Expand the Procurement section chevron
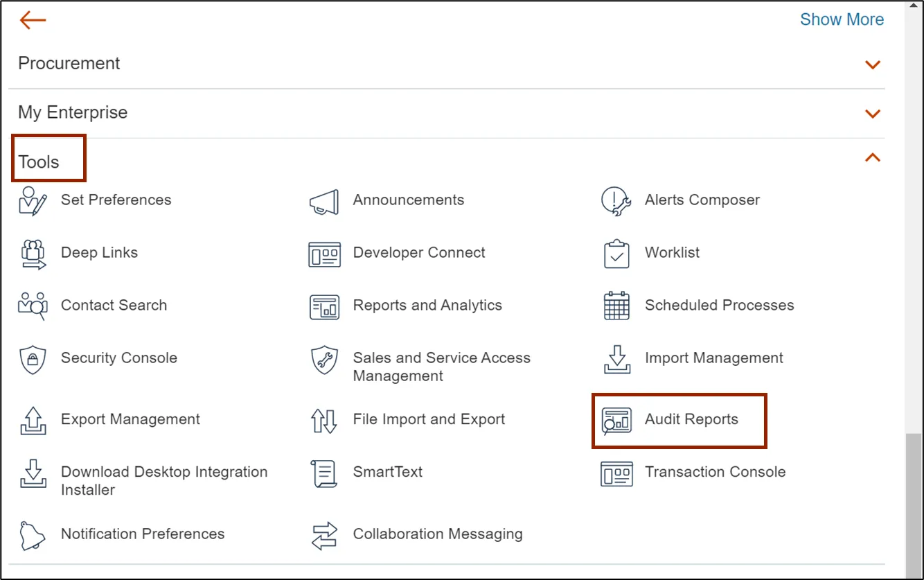This screenshot has height=580, width=924. coord(872,64)
